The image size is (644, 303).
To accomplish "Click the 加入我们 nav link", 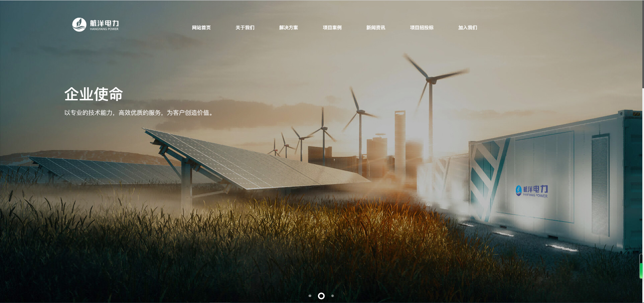I will [468, 28].
